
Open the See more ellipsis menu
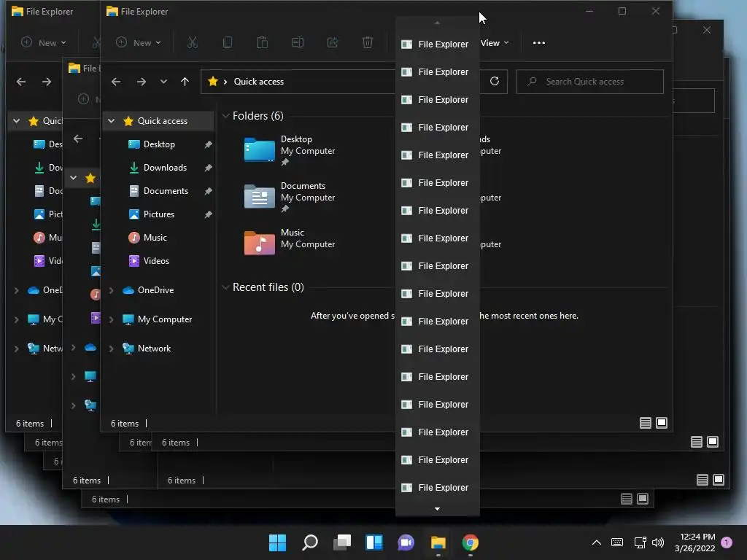pos(539,43)
